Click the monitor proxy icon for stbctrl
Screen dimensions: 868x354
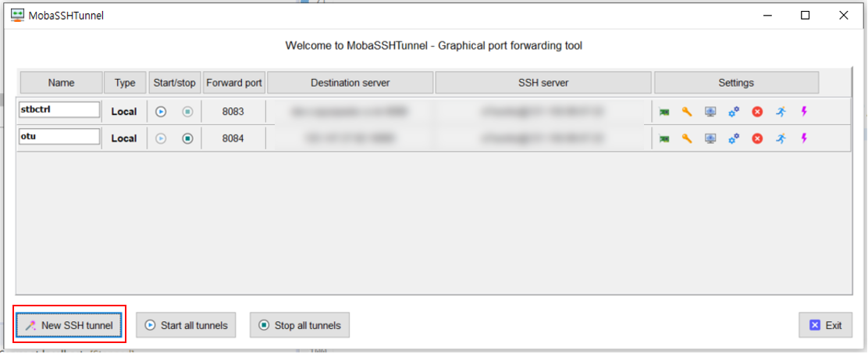(711, 112)
